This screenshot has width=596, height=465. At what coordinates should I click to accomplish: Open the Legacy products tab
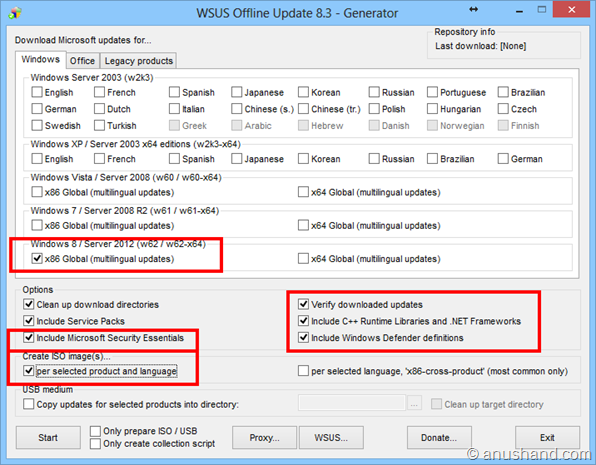point(138,61)
